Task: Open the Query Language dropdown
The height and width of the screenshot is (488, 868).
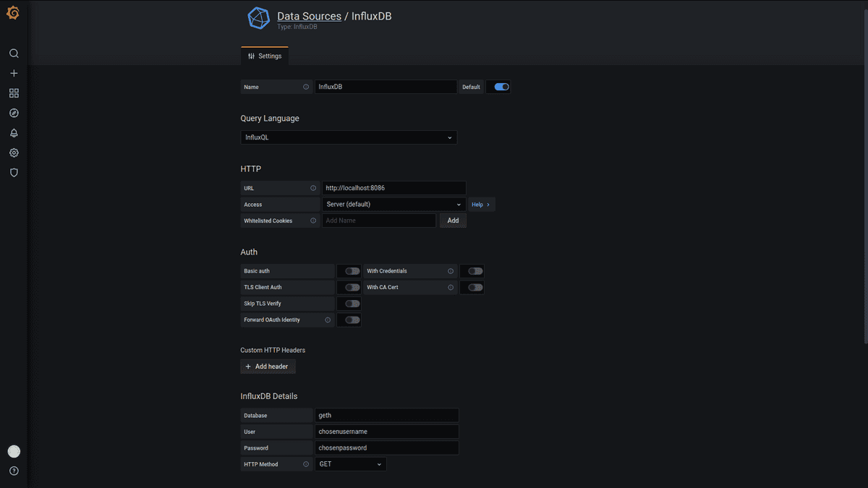Action: (x=349, y=137)
